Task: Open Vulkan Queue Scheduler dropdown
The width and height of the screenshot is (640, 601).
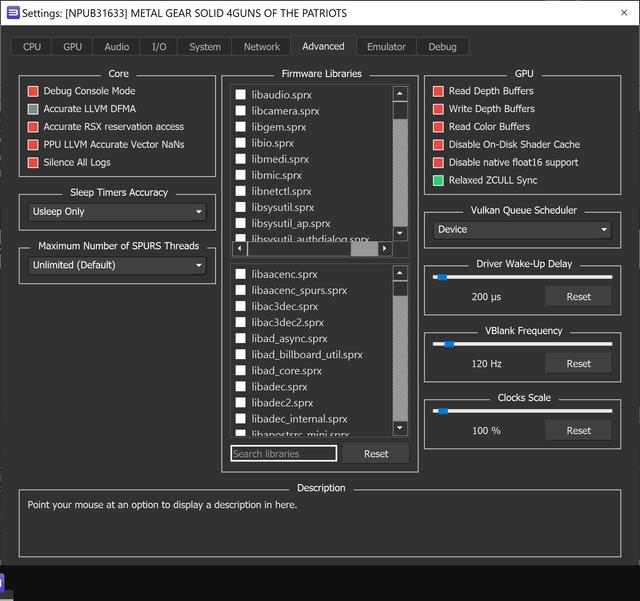Action: (522, 229)
